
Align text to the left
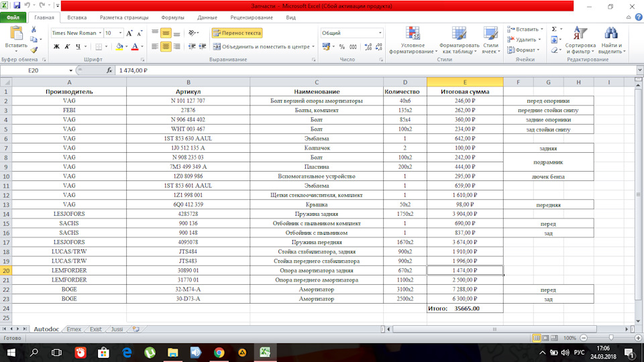(x=155, y=47)
